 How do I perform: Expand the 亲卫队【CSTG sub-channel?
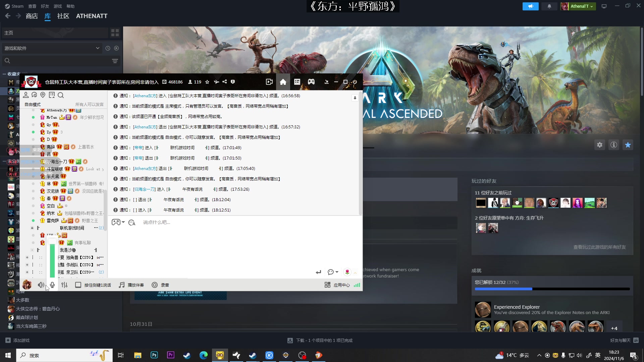(x=27, y=272)
